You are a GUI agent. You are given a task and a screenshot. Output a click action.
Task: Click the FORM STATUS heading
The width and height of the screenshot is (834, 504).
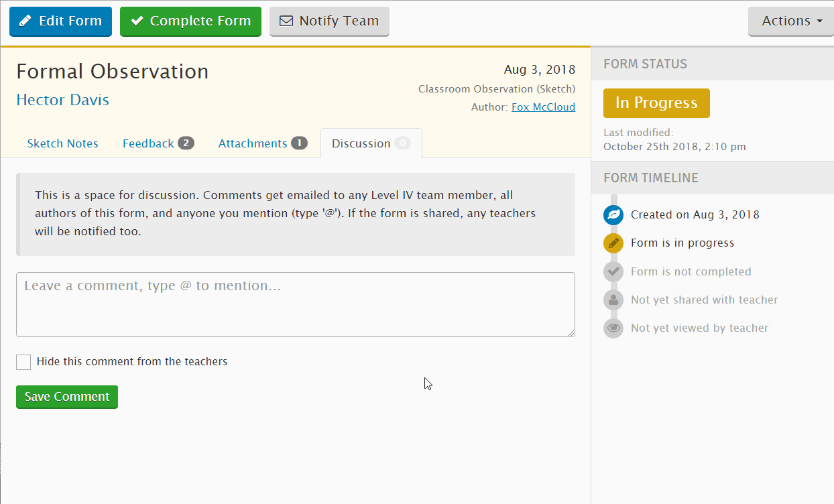click(x=645, y=64)
